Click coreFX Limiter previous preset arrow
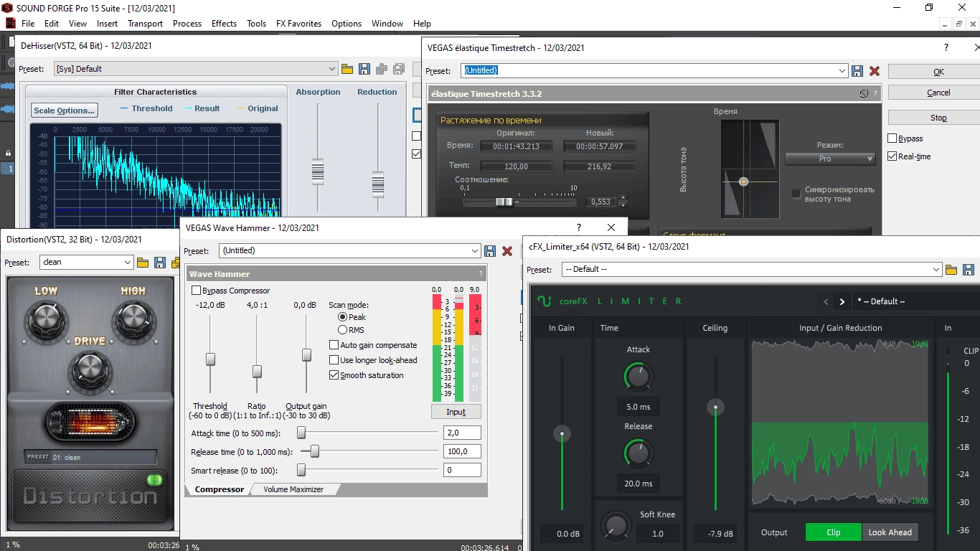 826,302
